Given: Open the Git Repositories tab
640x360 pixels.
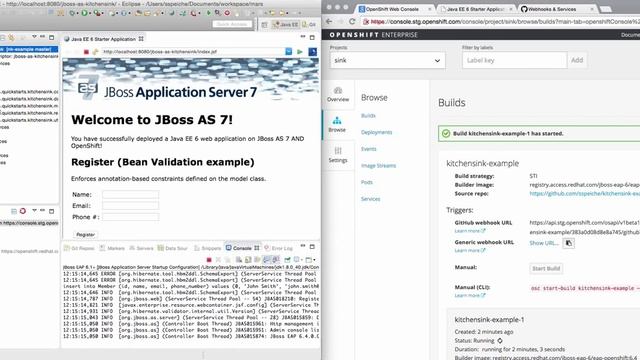Looking at the screenshot, I should coord(80,248).
